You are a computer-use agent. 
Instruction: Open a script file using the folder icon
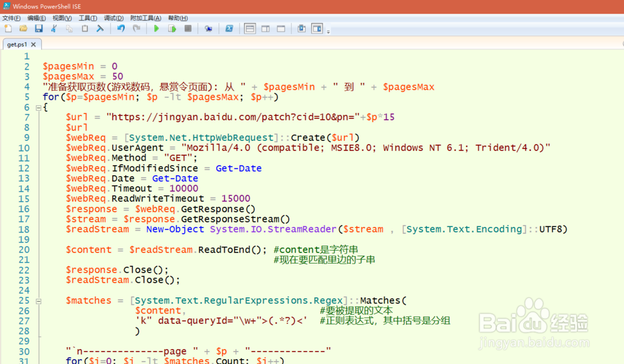(23, 29)
